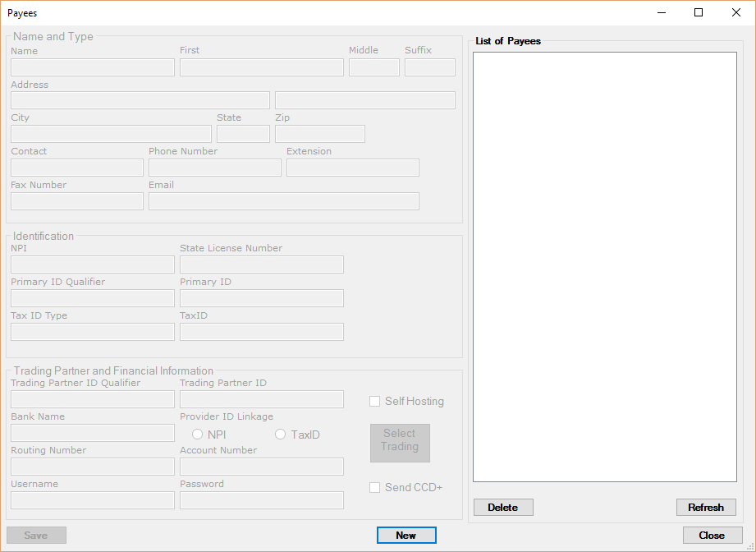The image size is (756, 552).
Task: Select the Bank Name text box
Action: point(93,433)
